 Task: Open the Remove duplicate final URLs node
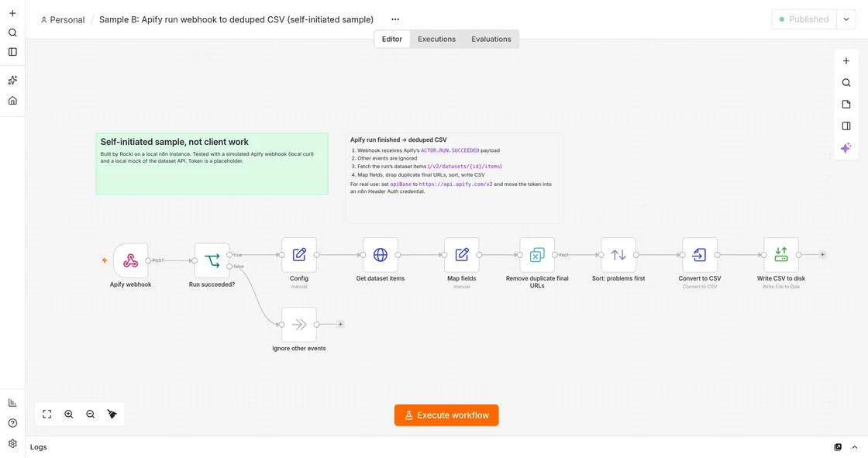(x=537, y=255)
